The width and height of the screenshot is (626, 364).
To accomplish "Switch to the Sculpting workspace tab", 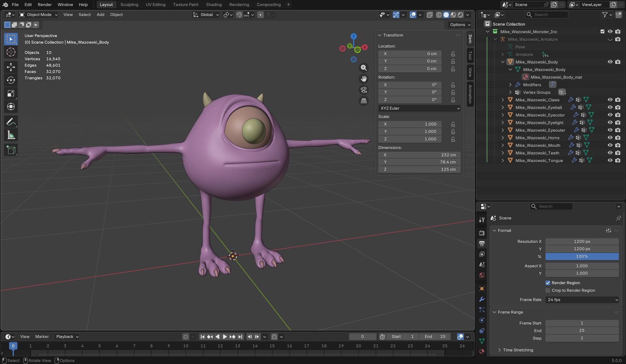I will [x=129, y=5].
